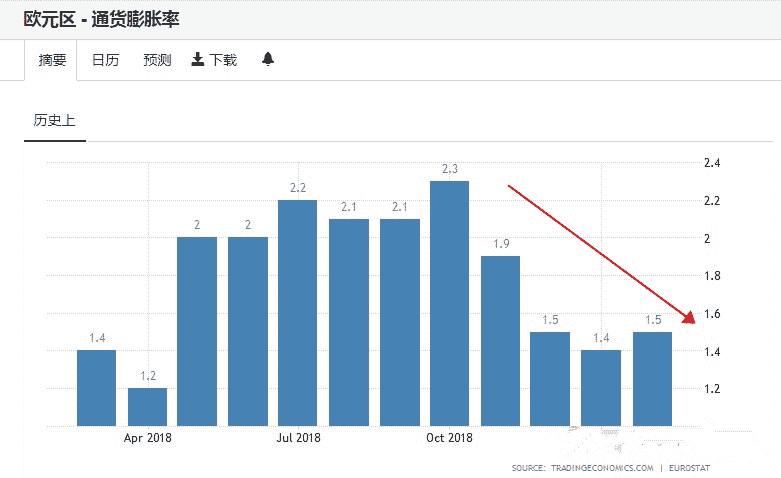781x478 pixels.
Task: Click the 2.4 value on the y-axis
Action: click(x=712, y=163)
